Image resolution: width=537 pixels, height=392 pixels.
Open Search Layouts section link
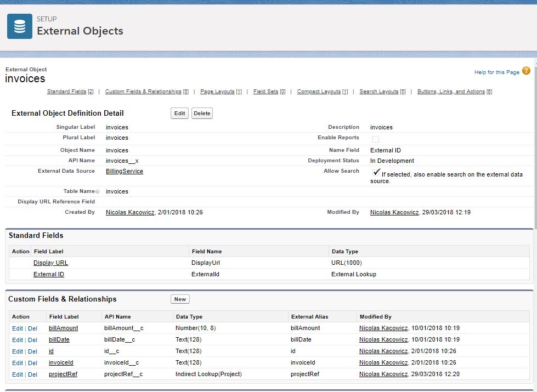(x=379, y=92)
